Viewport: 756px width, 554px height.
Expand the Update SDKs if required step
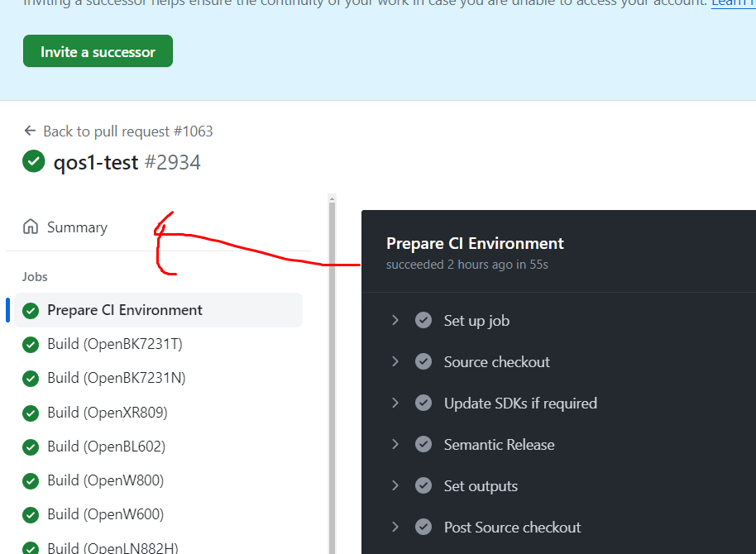395,403
